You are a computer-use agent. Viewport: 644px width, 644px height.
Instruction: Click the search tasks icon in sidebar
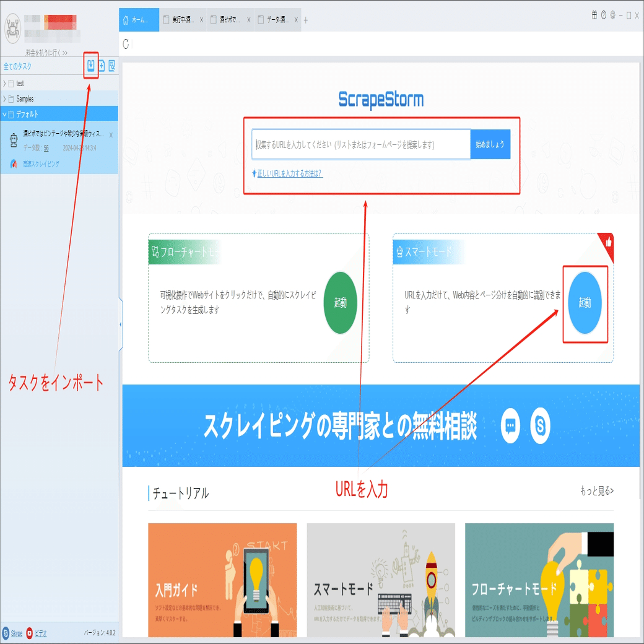(111, 65)
